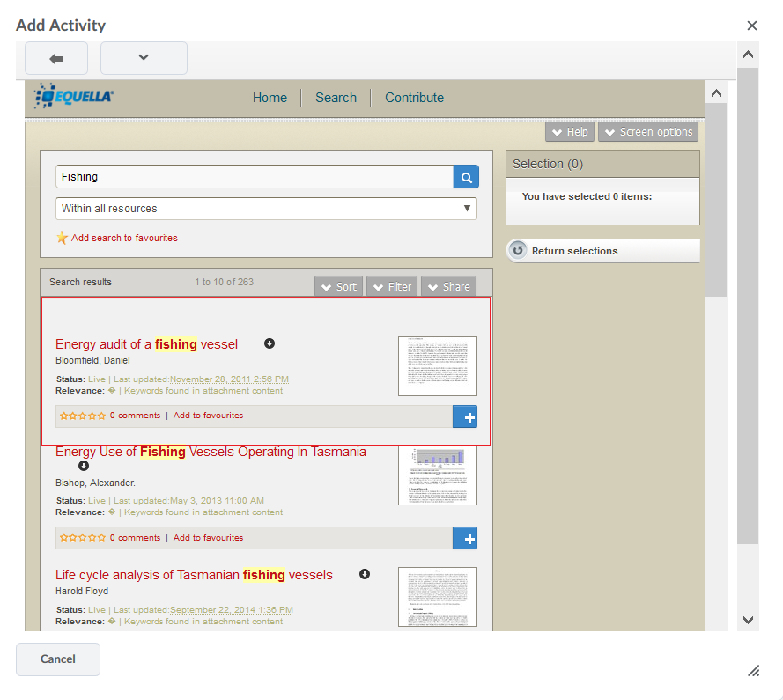This screenshot has height=700, width=783.
Task: Click Return selections button
Action: [603, 251]
